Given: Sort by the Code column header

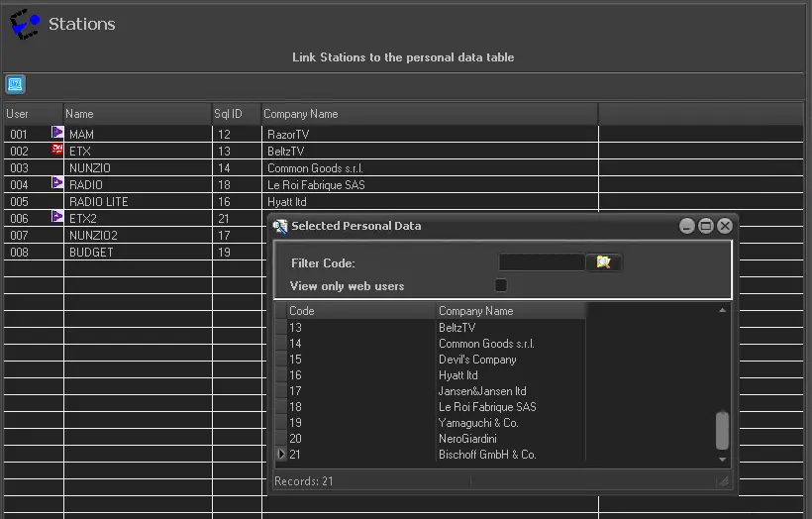Looking at the screenshot, I should 360,311.
